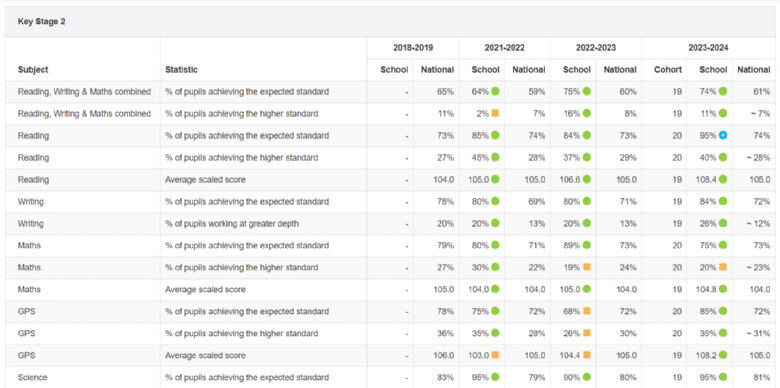Image resolution: width=780 pixels, height=388 pixels.
Task: Click orange square beside 2023-2024 Maths 20%
Action: (x=723, y=267)
